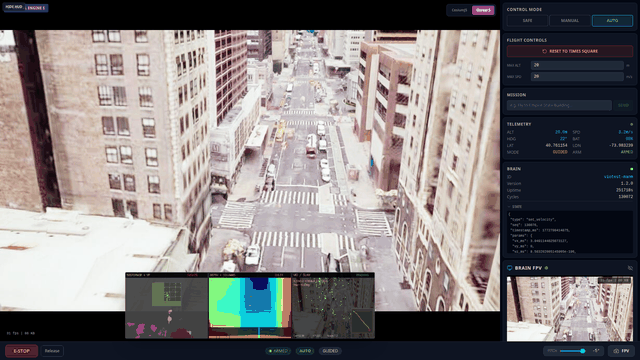Select the dark tab left of pink tab
640x360 pixels.
tap(459, 10)
